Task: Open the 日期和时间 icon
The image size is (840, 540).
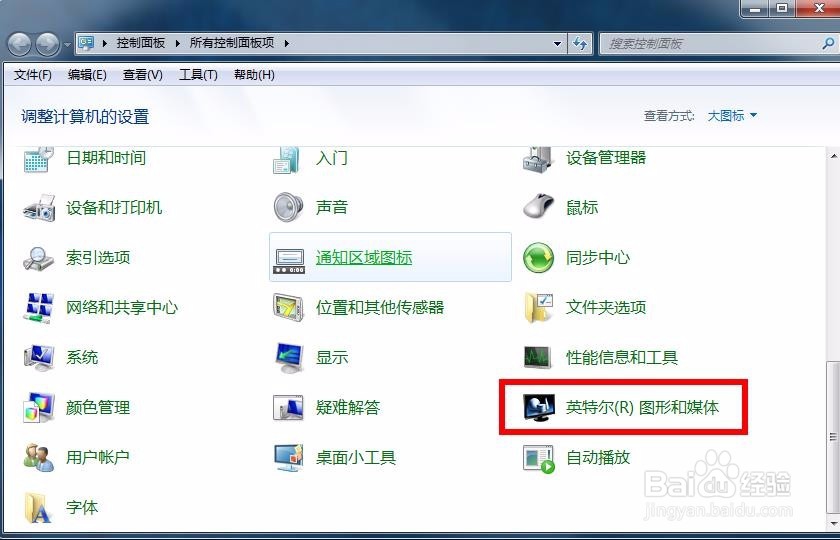Action: (39, 160)
